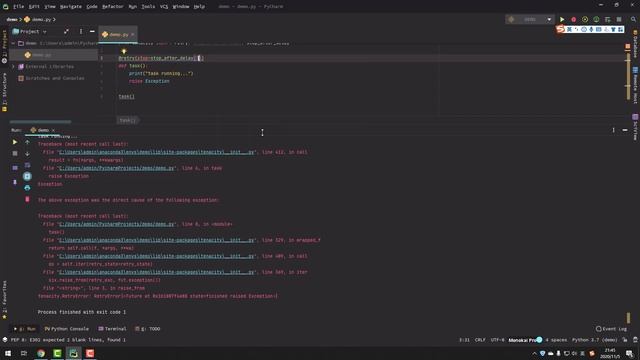Screen dimensions: 640x360
Task: Jump down the stack trace arrow
Action: point(27,153)
